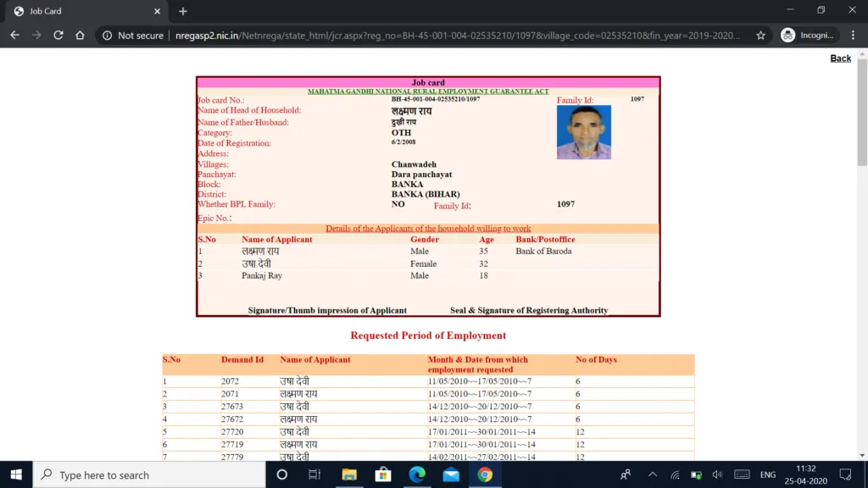Click the browser back navigation arrow
Viewport: 868px width, 488px height.
[14, 36]
